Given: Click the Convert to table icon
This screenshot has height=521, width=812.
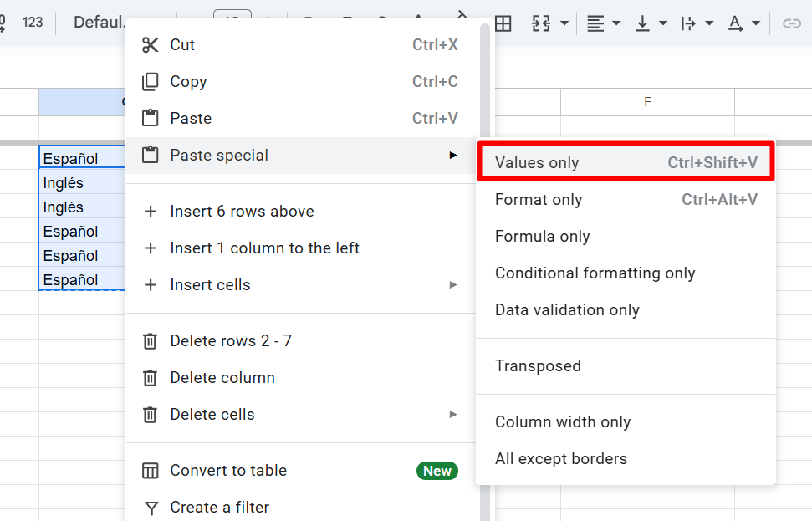Looking at the screenshot, I should (x=151, y=471).
